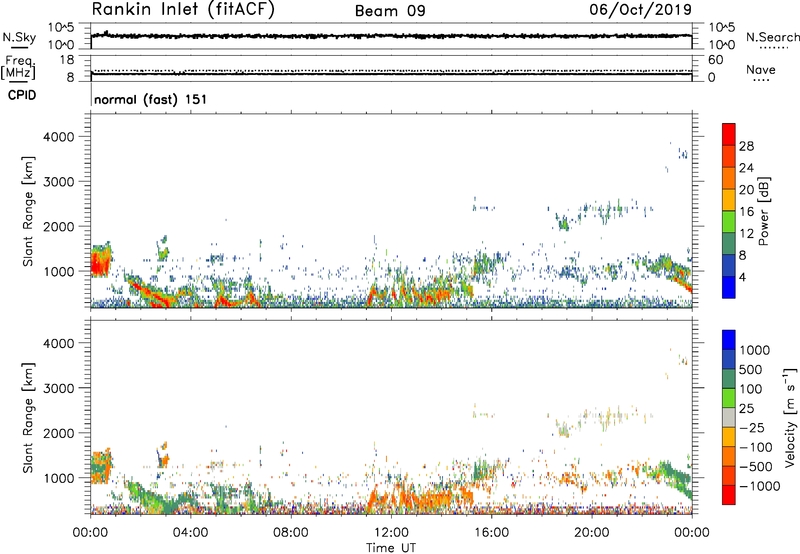Select the 'Power [dB]' colorbar title
The image size is (800, 554).
(x=763, y=211)
